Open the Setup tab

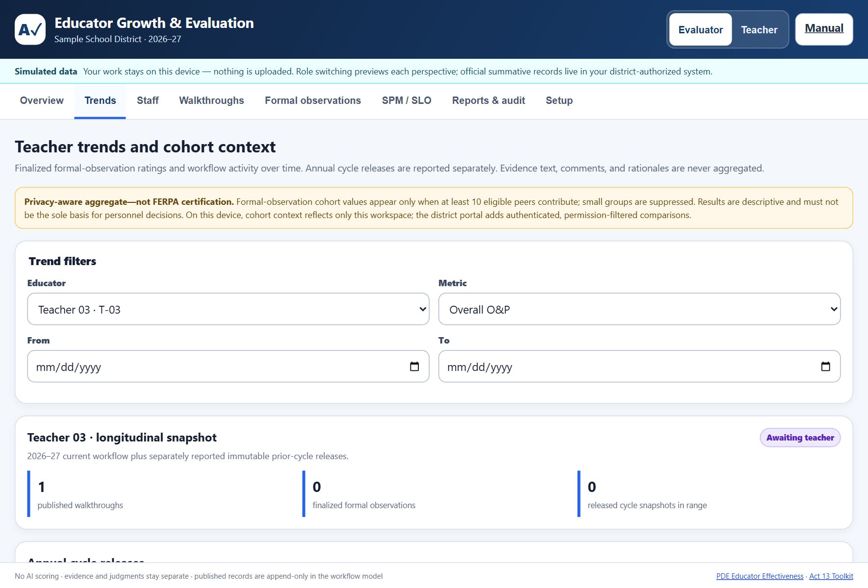(559, 100)
